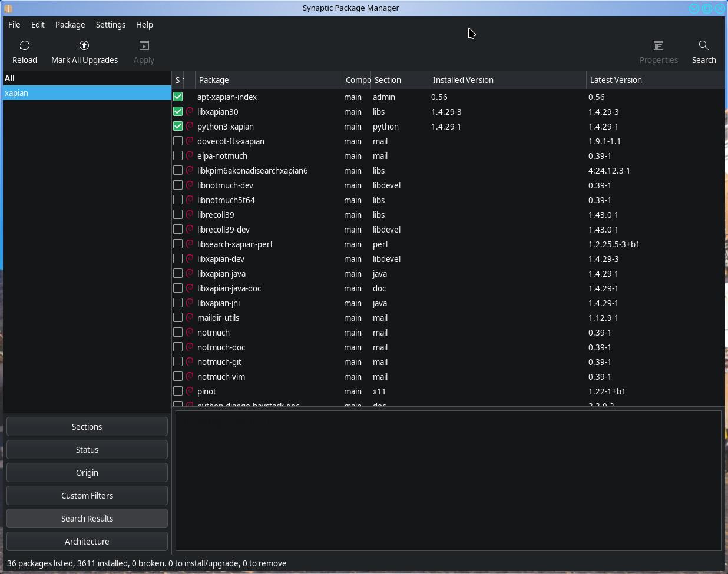
Task: Click Debian swirl icon beside elpa-notmuch
Action: click(190, 156)
